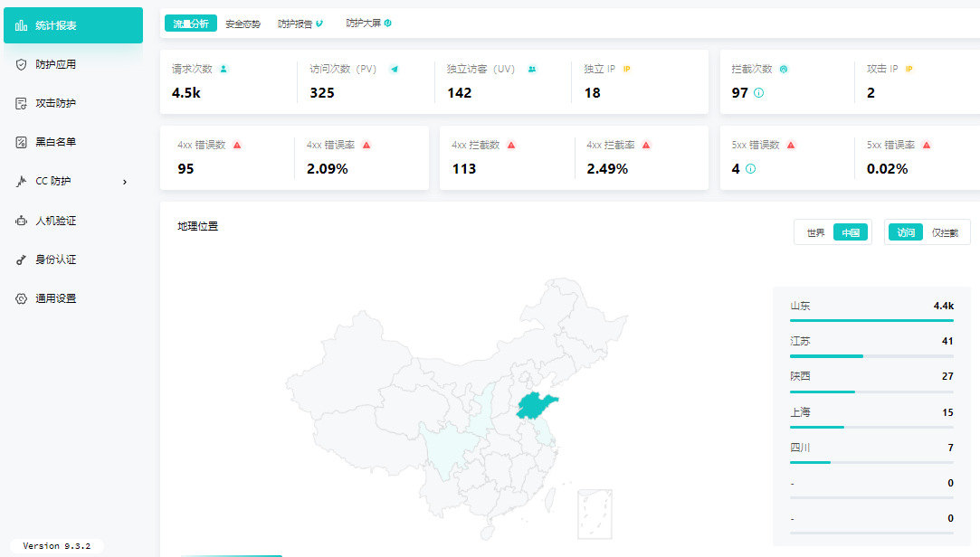Click users icon beside 独立访客 (UV)

point(532,69)
